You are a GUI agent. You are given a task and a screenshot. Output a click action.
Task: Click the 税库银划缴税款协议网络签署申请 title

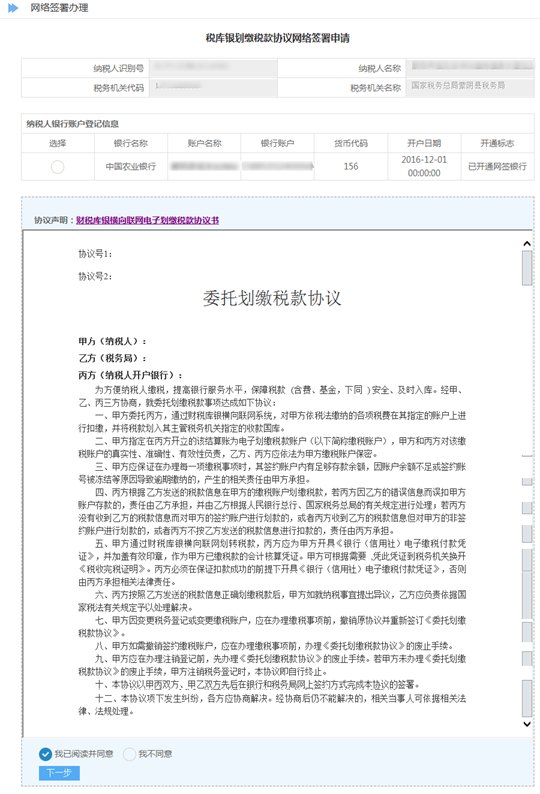pyautogui.click(x=278, y=38)
